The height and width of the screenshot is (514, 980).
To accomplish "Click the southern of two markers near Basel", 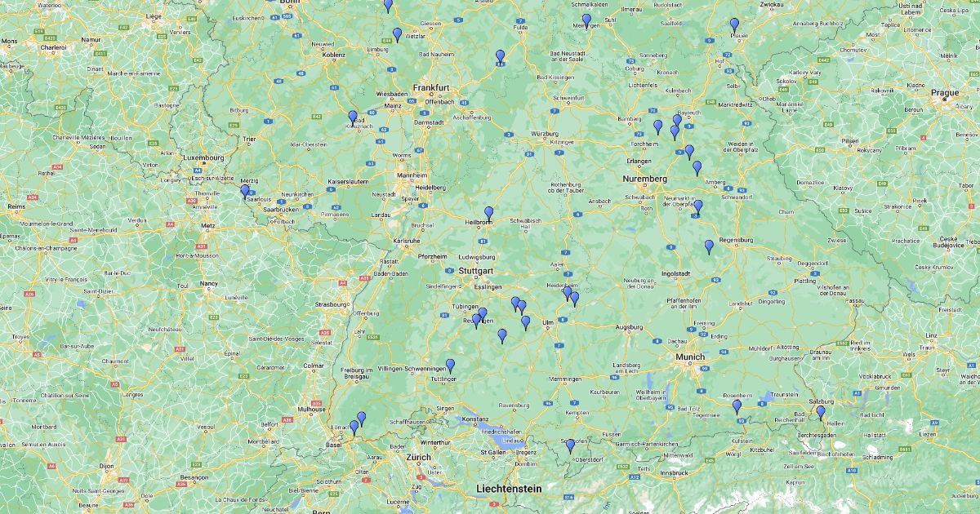I will tap(354, 427).
